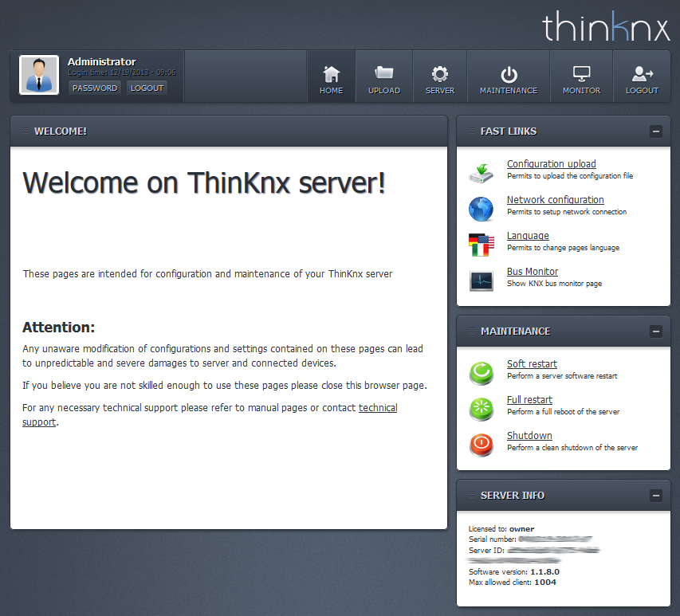Click the SERVER INFO panel title
This screenshot has width=680, height=616.
[512, 496]
